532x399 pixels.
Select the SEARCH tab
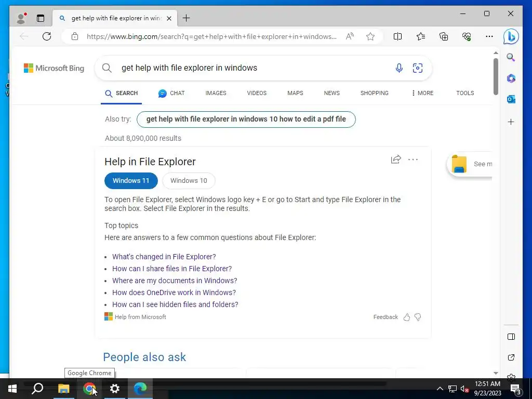coord(122,94)
